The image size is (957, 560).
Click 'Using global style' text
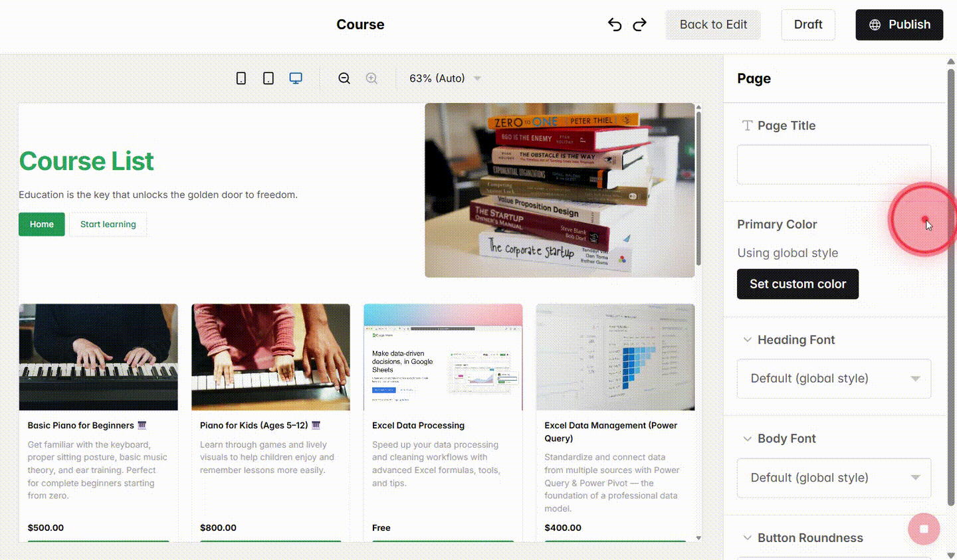(788, 253)
